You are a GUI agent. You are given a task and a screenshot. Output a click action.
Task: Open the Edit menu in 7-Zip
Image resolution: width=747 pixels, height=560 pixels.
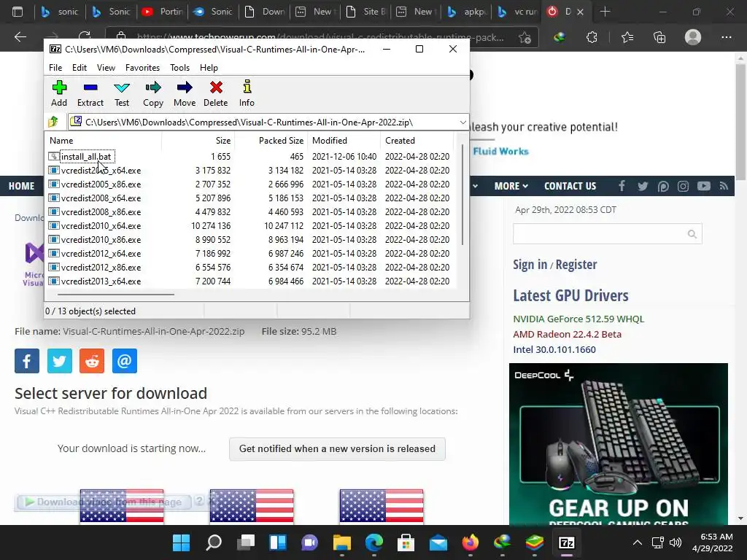tap(80, 68)
